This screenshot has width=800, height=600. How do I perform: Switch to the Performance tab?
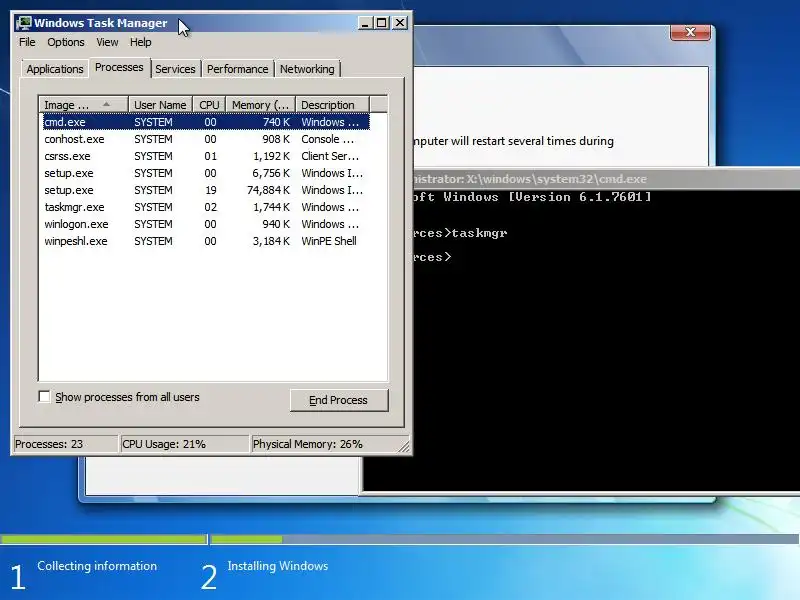[237, 69]
